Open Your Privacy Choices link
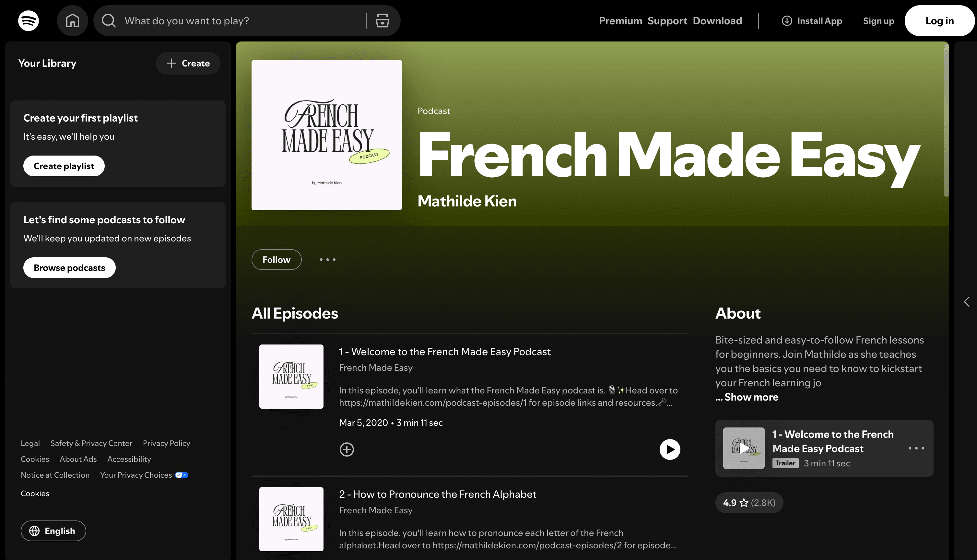 coord(144,475)
